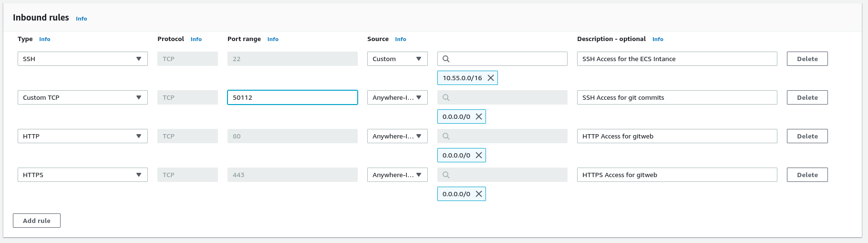Open Anywhere-IPv4 source dropdown for HTTP rule
Screen dimensions: 868x243
tap(397, 136)
